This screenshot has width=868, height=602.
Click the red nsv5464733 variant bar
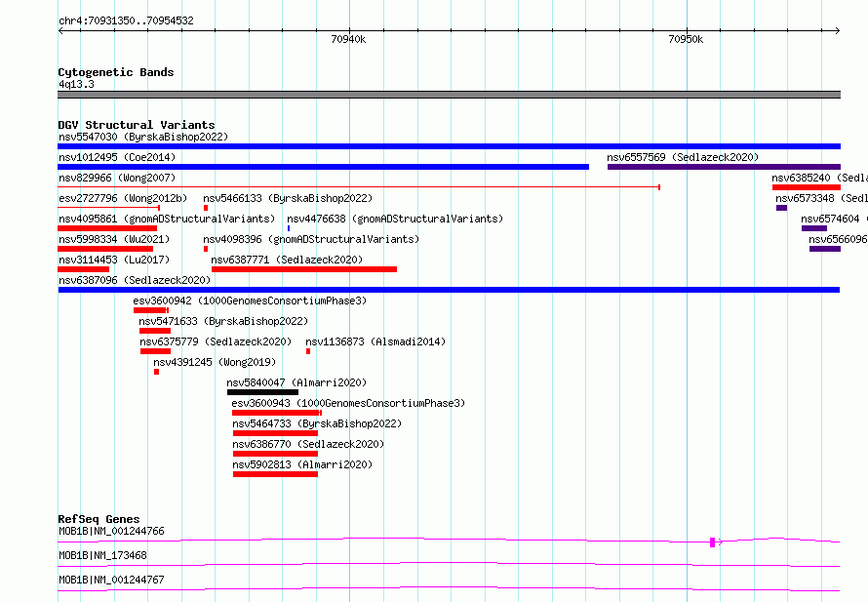[275, 433]
